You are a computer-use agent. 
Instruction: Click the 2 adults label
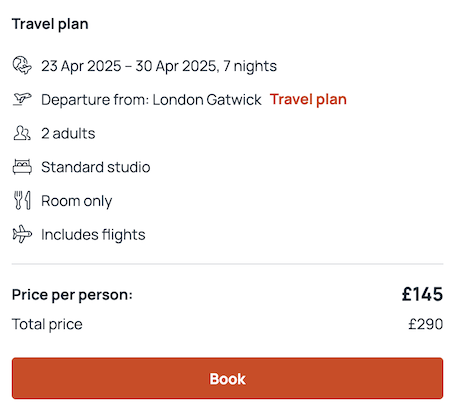click(x=68, y=133)
